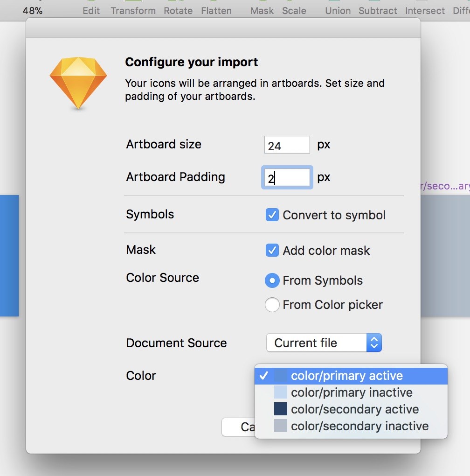Click the Current file dropdown stepper arrows

[x=374, y=343]
